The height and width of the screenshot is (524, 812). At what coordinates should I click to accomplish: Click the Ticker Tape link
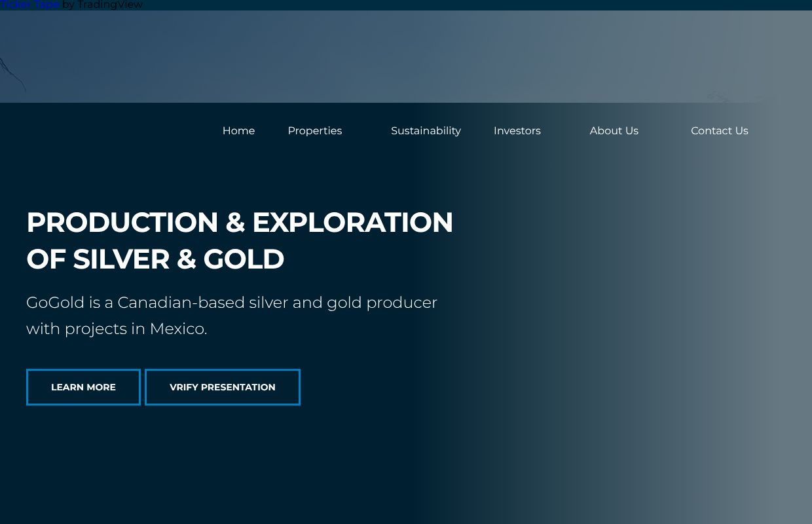[x=29, y=5]
